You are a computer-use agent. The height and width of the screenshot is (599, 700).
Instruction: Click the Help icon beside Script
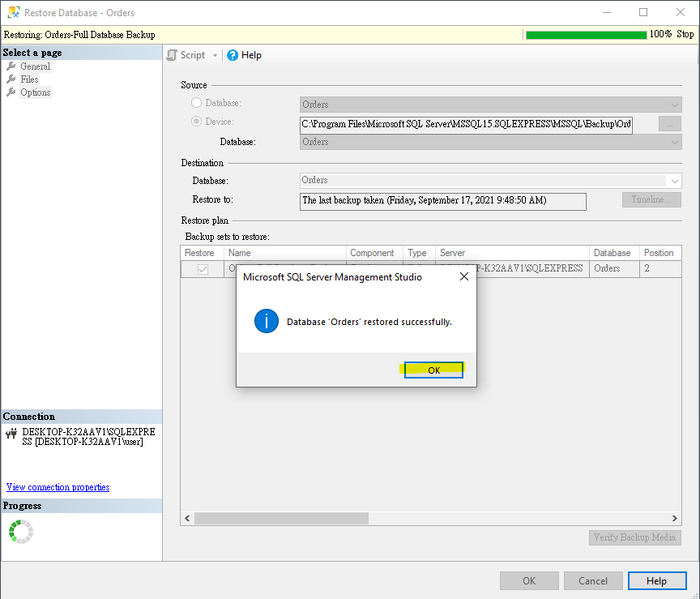click(231, 54)
